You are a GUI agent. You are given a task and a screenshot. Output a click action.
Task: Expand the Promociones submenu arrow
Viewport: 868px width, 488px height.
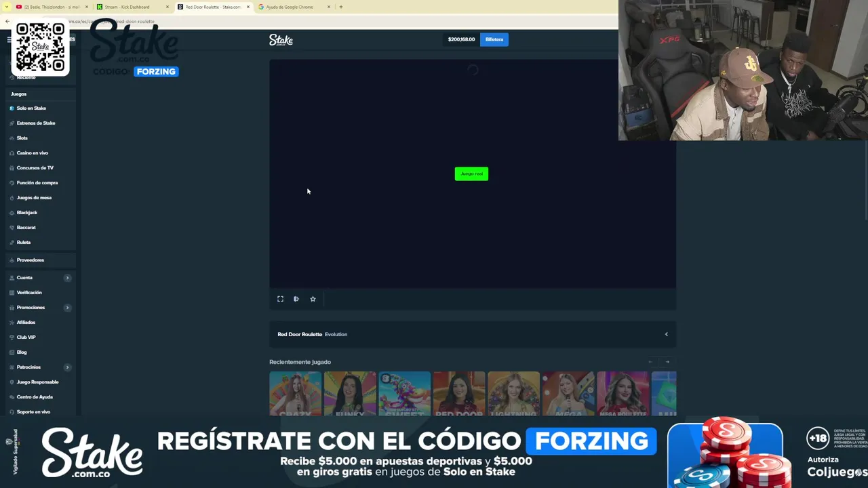pos(67,308)
